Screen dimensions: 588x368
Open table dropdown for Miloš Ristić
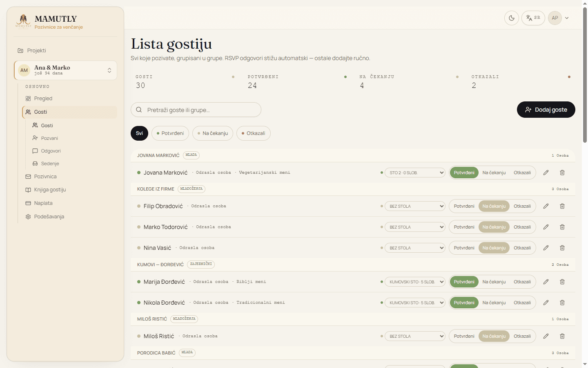coord(415,336)
